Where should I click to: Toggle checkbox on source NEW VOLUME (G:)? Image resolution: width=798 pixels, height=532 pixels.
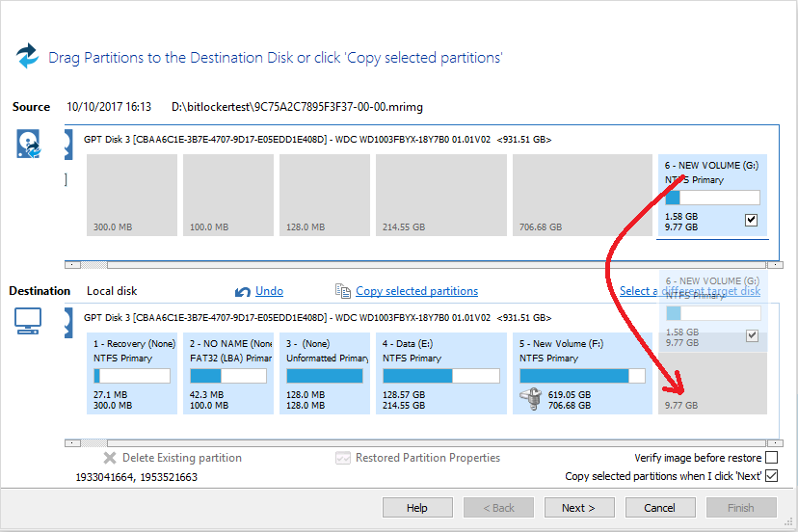(751, 221)
